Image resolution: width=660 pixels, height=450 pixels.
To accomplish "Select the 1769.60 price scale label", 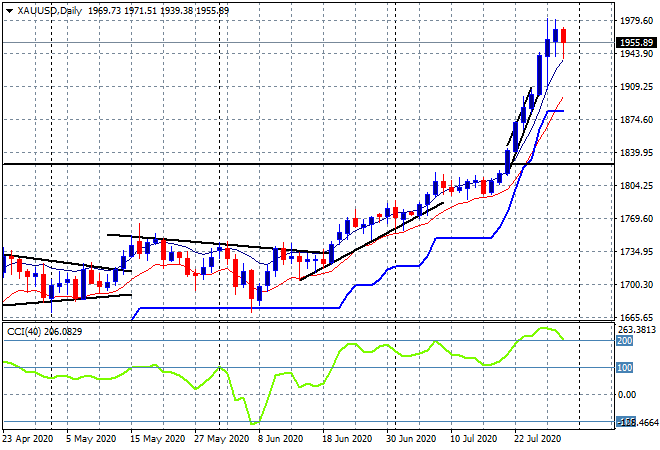I will pos(636,218).
